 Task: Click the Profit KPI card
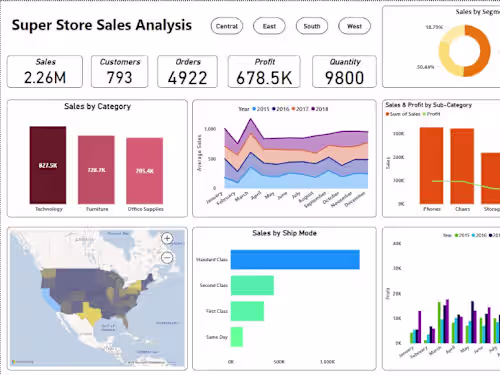(264, 72)
